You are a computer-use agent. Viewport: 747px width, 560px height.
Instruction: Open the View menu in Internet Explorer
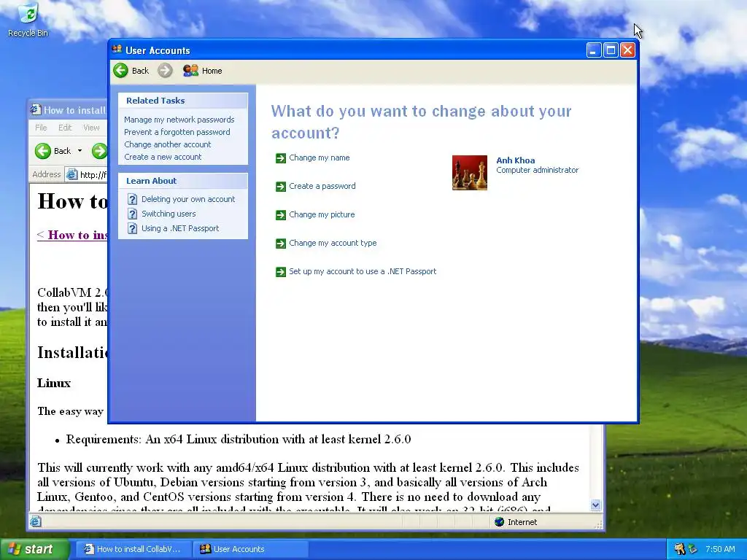(x=91, y=128)
